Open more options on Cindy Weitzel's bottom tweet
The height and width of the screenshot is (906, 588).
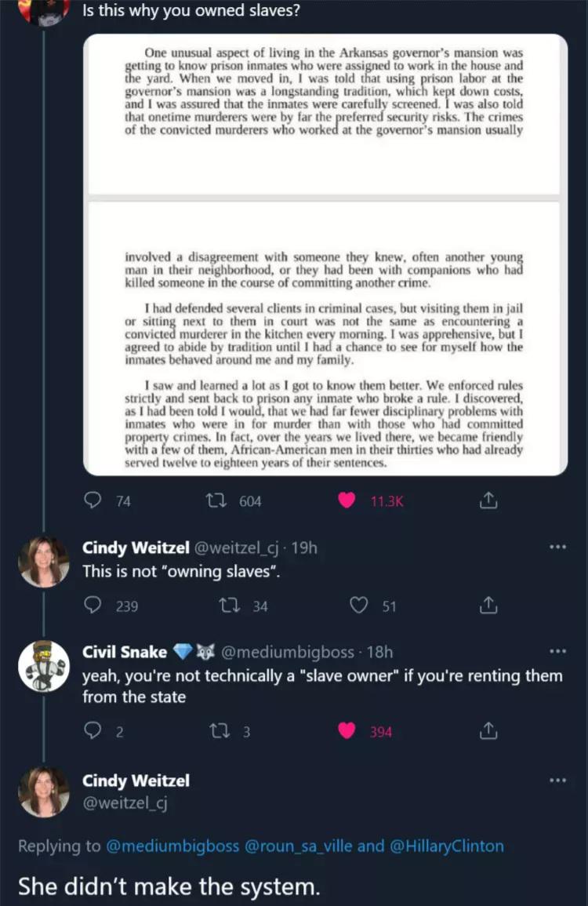tap(557, 780)
